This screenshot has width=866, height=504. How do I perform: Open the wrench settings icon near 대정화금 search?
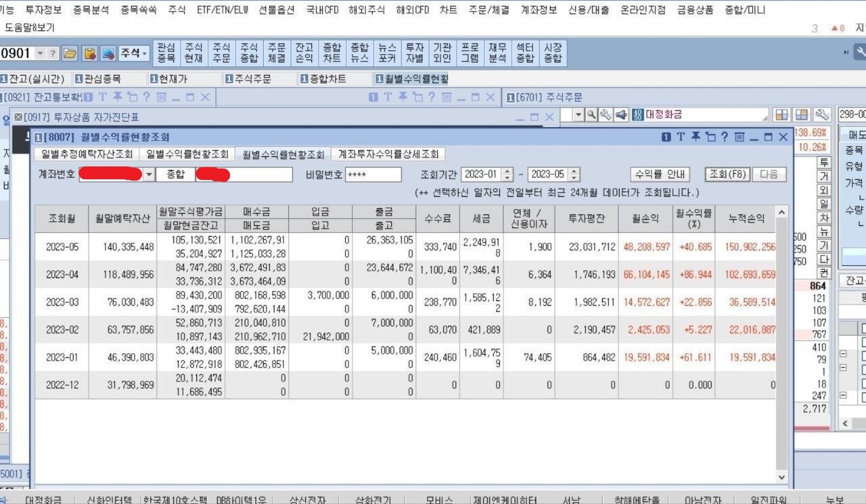pos(606,114)
